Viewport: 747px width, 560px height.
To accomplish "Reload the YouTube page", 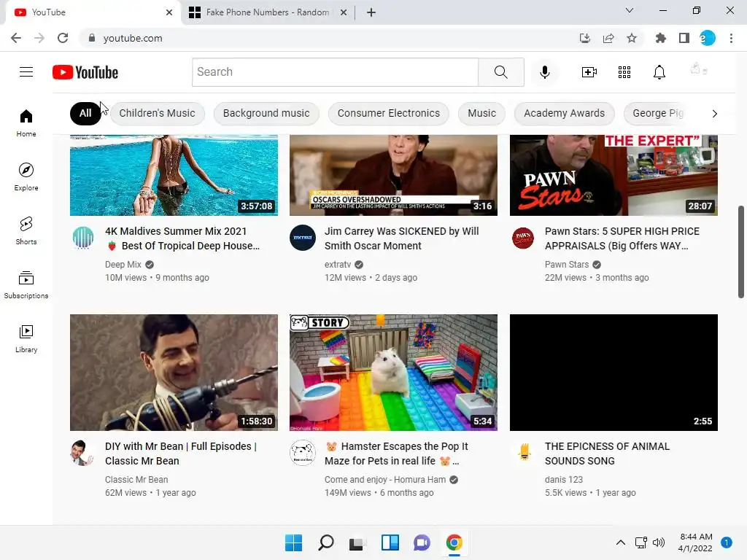I will (x=63, y=38).
